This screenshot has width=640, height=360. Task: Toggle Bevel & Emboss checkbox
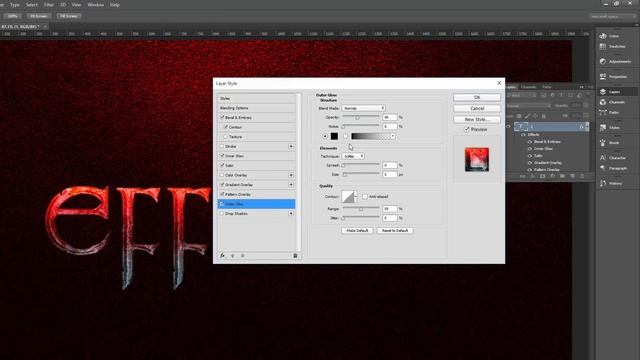(222, 118)
